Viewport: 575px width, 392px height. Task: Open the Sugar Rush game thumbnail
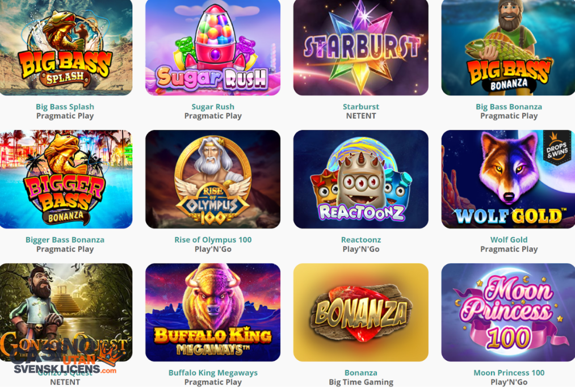[213, 48]
